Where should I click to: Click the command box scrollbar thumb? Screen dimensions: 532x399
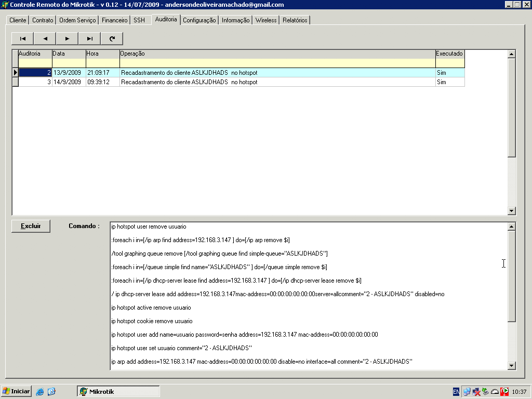(x=512, y=276)
